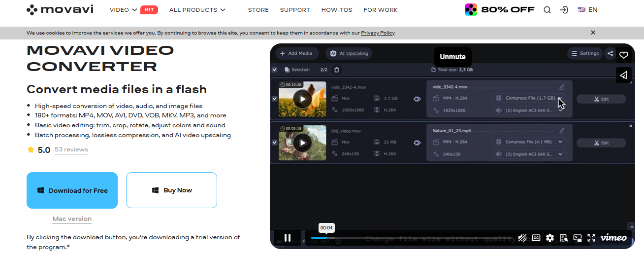Unmute the video
The height and width of the screenshot is (258, 644).
coord(452,57)
